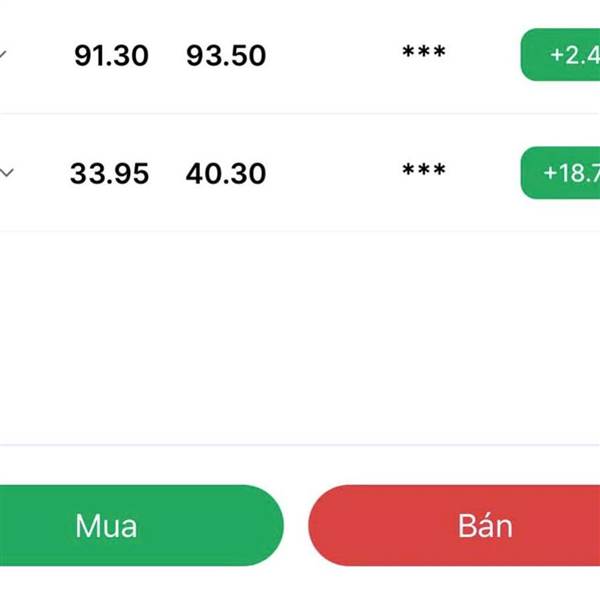Click the divider line below the 33.95 row

[x=300, y=231]
